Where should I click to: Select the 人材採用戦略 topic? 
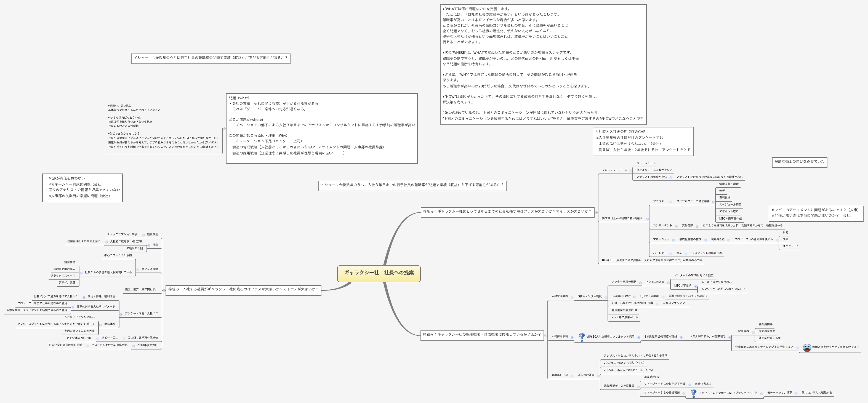tap(560, 337)
